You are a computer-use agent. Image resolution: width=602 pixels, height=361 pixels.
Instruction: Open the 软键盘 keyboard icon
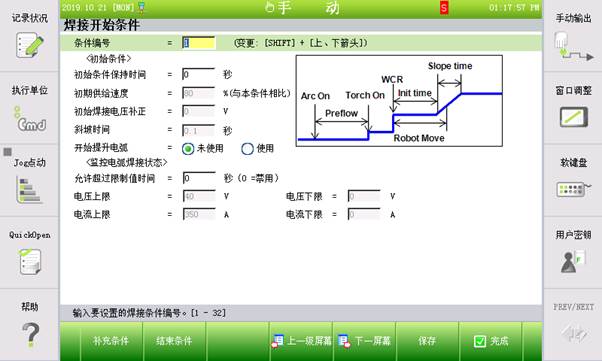(x=573, y=189)
